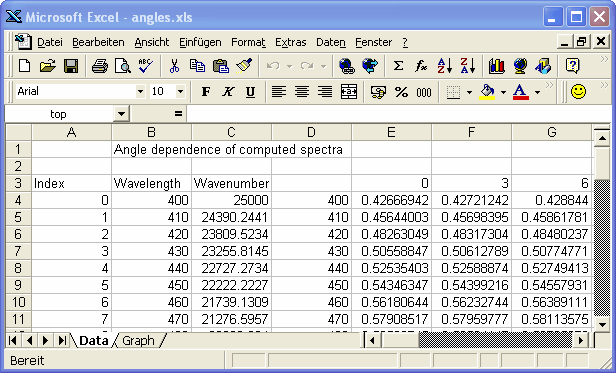Open Office Assistant help icon

coord(572,66)
